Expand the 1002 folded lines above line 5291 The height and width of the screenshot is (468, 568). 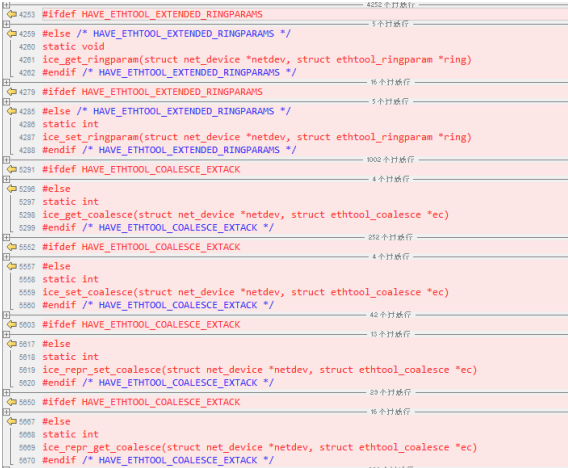[x=6, y=159]
